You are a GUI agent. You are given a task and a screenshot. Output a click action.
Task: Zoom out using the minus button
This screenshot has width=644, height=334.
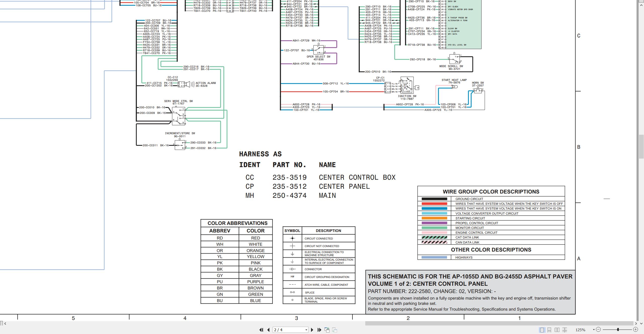(x=598, y=329)
